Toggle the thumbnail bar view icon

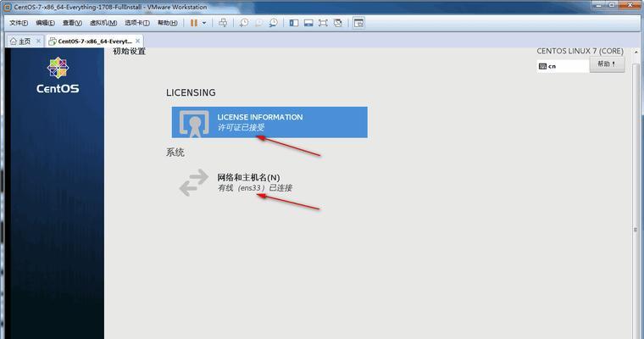coord(308,23)
